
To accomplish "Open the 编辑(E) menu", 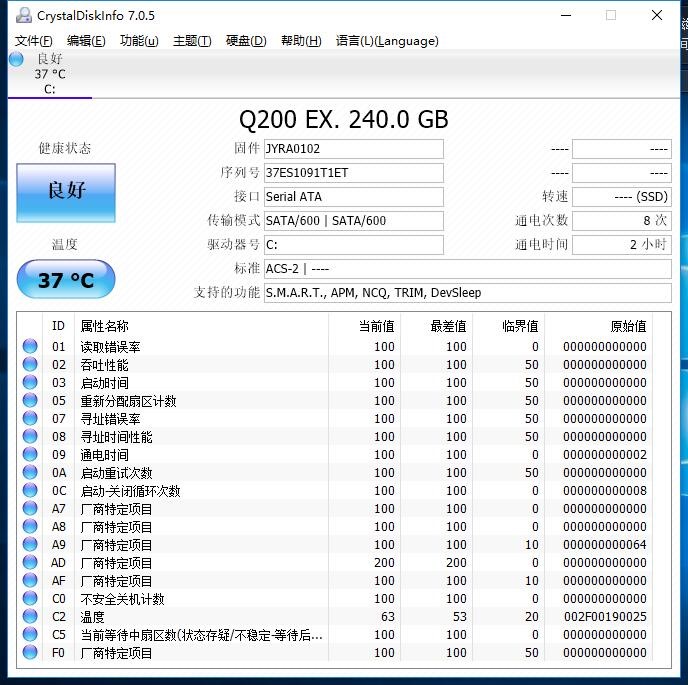I will click(x=86, y=41).
